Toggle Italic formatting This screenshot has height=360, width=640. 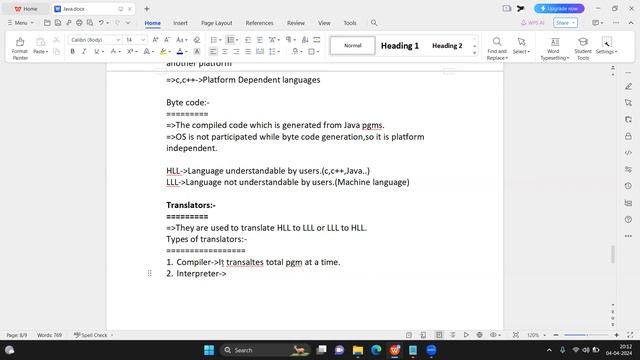coord(84,51)
